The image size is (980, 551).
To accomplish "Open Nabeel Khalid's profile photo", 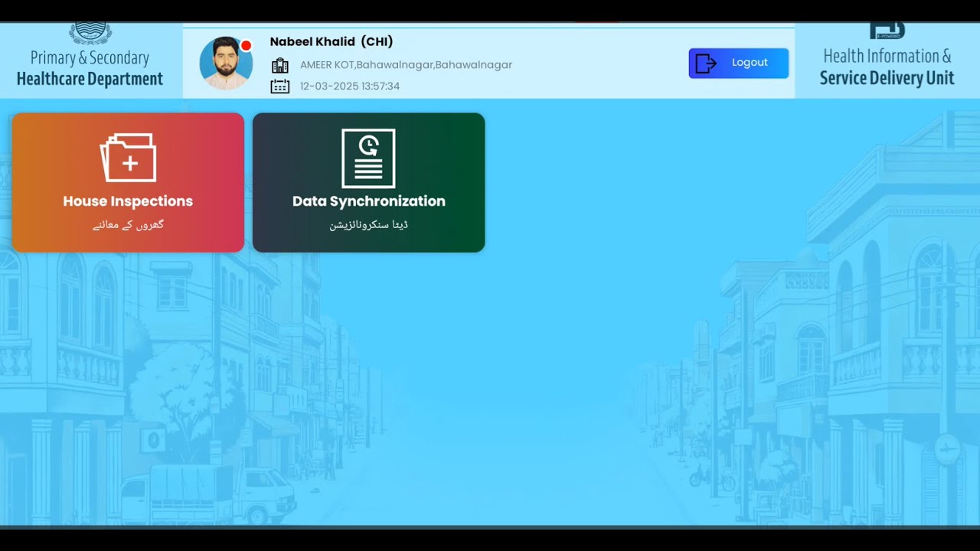I will [x=226, y=64].
